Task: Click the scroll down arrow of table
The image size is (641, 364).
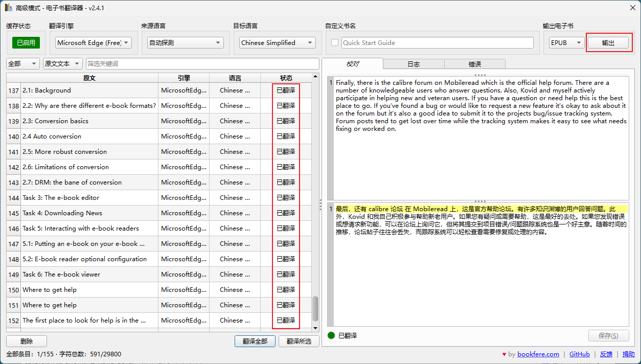Action: pos(315,328)
